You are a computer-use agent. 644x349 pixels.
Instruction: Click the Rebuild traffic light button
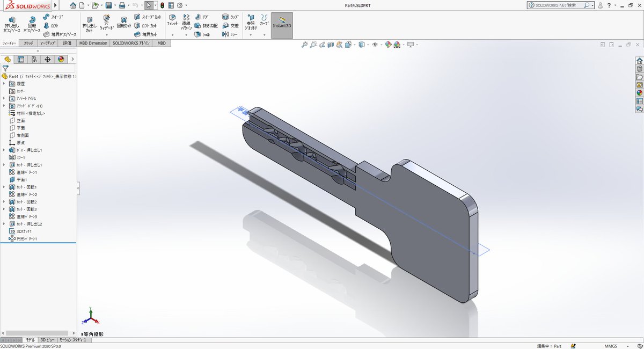point(163,5)
